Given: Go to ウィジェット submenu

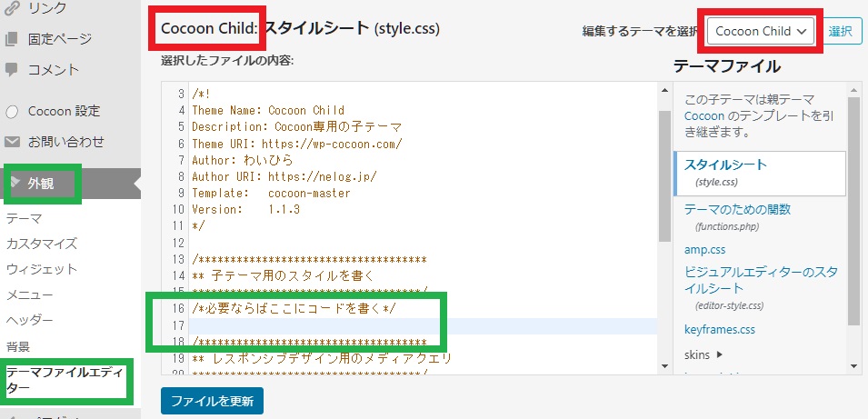Looking at the screenshot, I should coord(42,270).
